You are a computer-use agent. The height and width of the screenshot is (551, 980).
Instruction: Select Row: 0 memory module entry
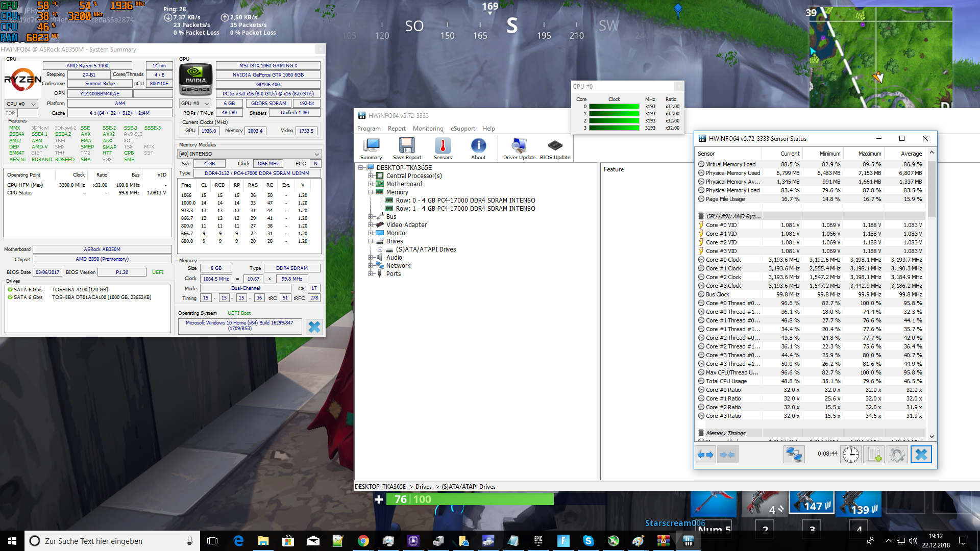465,201
